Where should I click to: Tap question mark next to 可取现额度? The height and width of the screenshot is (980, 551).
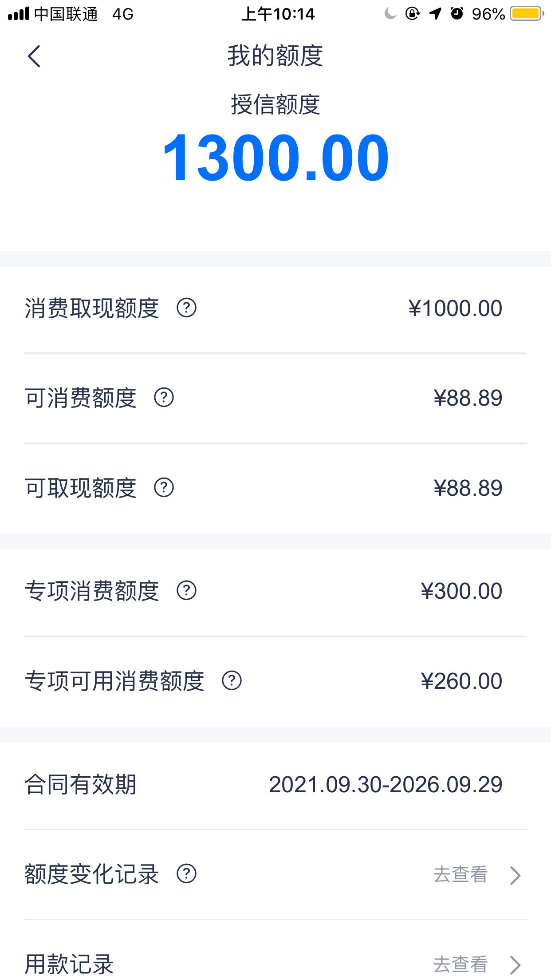click(x=164, y=487)
